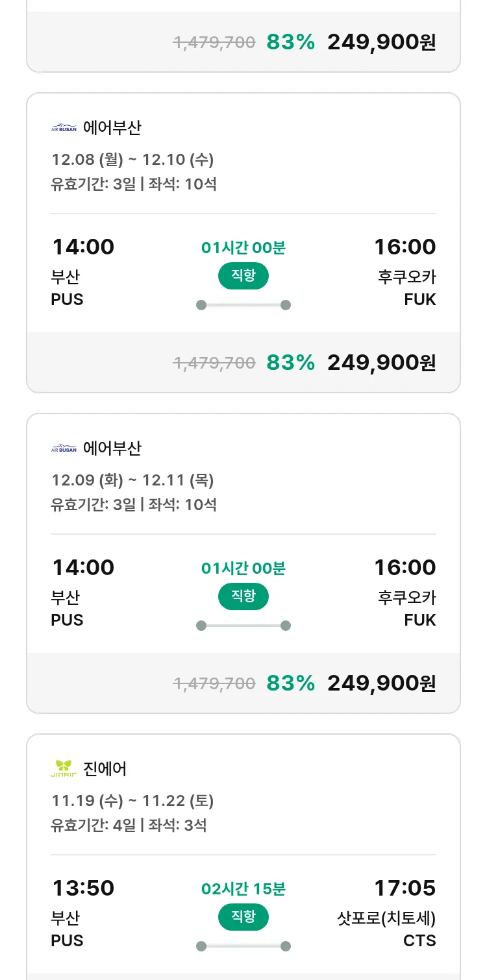Tap the 진에어 airline name
This screenshot has height=980, width=487.
[105, 769]
